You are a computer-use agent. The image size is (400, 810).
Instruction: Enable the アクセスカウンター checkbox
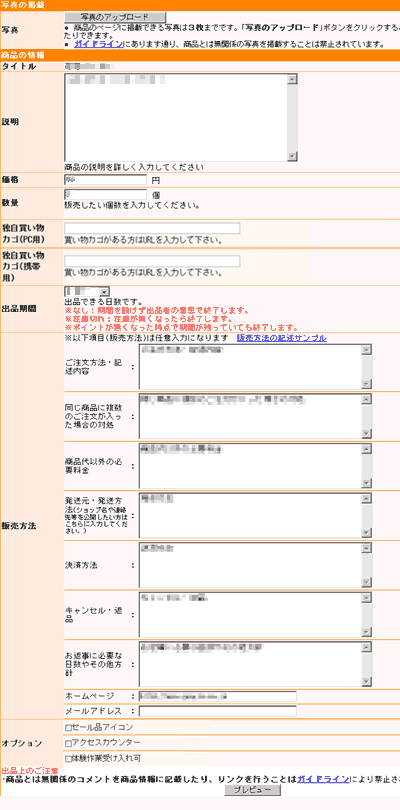(68, 743)
